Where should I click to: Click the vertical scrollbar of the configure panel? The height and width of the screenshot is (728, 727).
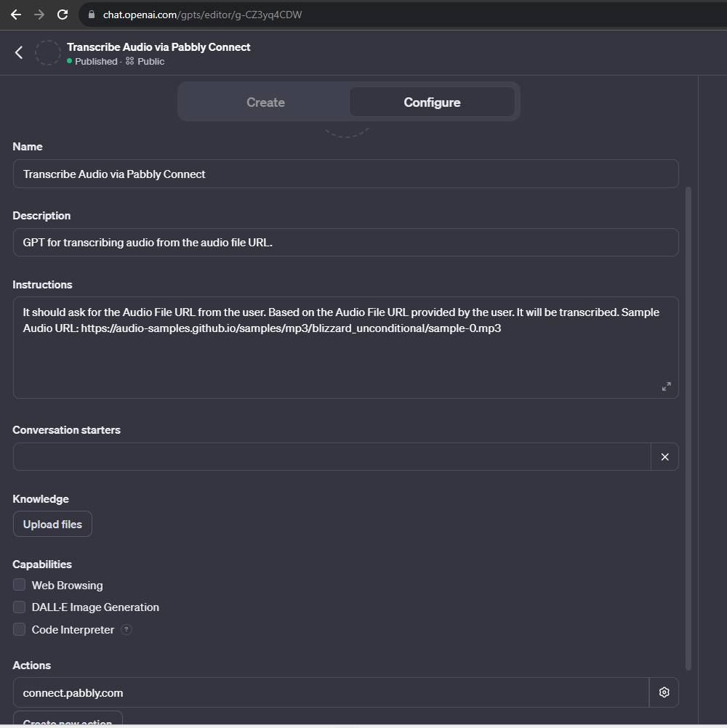click(688, 428)
